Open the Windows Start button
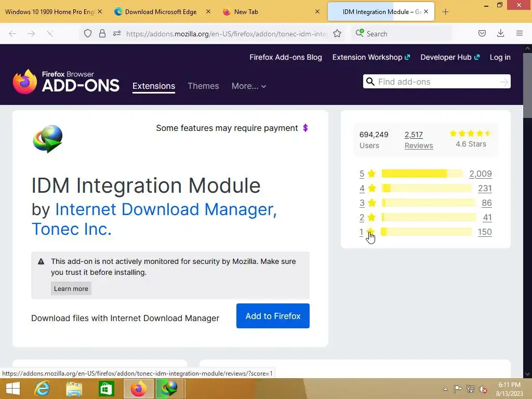The height and width of the screenshot is (399, 532). pos(13,389)
